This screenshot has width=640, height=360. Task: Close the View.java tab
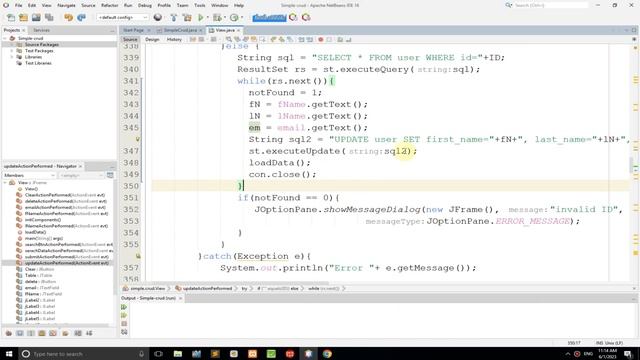239,31
